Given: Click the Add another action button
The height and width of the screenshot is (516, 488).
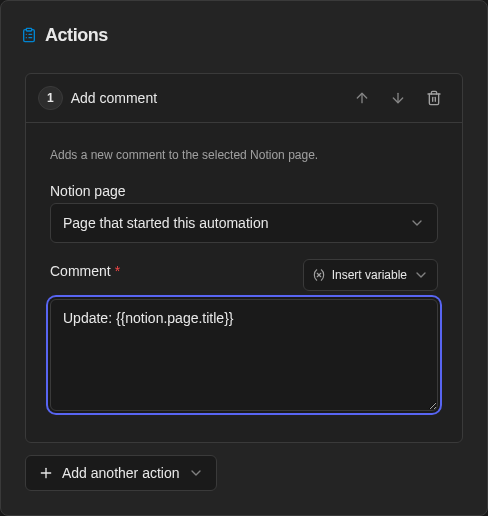Looking at the screenshot, I should click(x=121, y=473).
